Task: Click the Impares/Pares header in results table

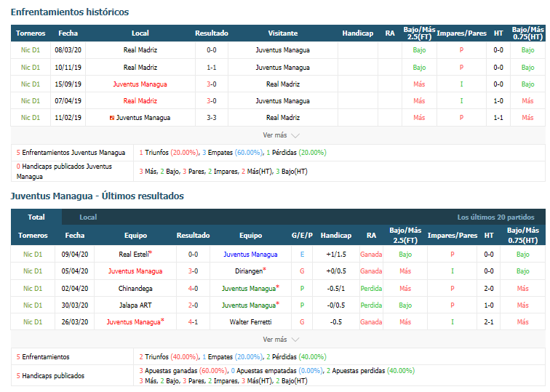Action: (x=452, y=235)
